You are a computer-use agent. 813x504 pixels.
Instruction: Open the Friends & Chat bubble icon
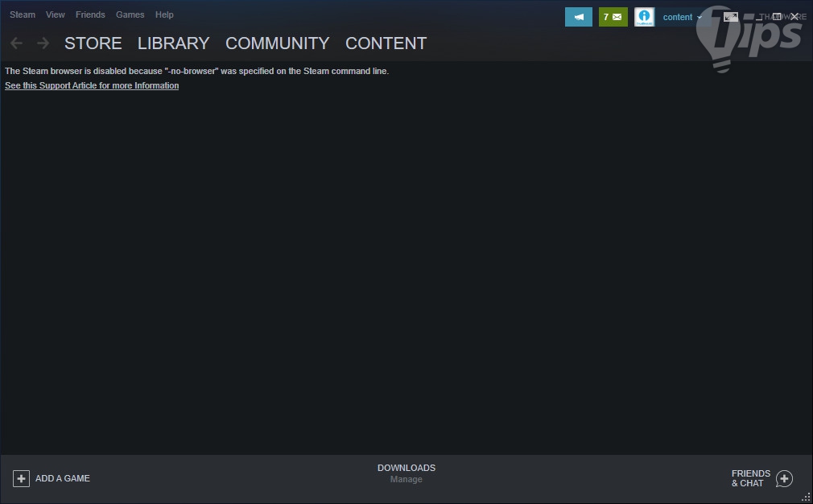coord(785,478)
